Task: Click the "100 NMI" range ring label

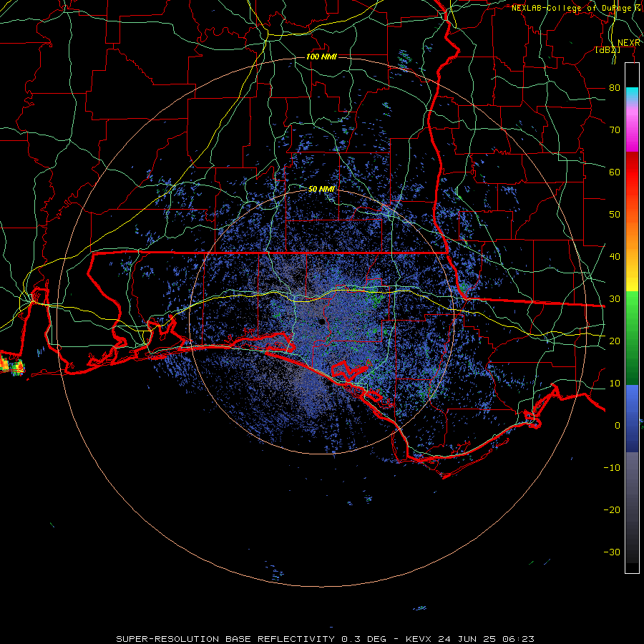Action: pos(321,57)
